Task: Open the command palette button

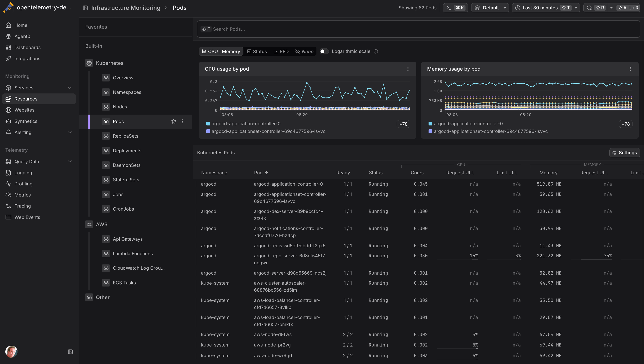Action: tap(455, 8)
